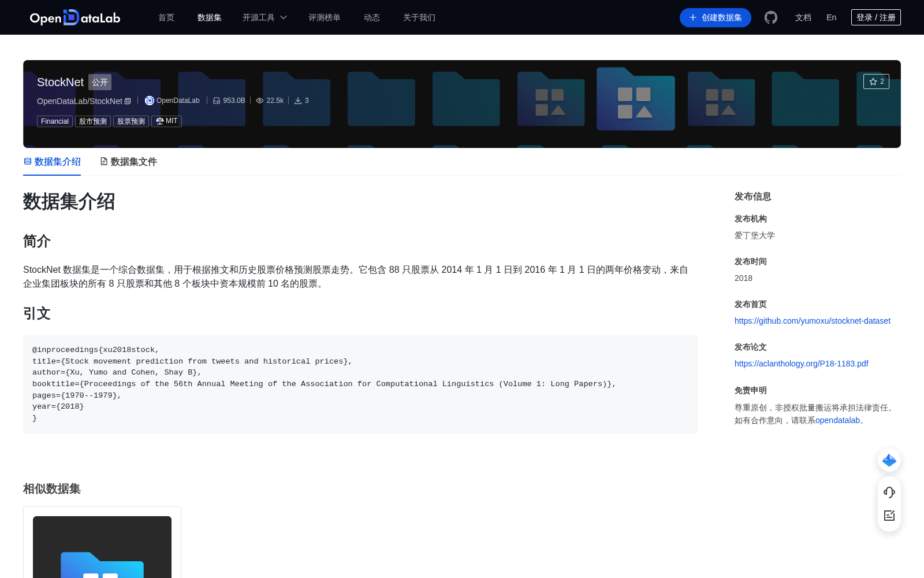Click the OpenDataLab organization avatar
This screenshot has height=578, width=924.
[x=149, y=101]
